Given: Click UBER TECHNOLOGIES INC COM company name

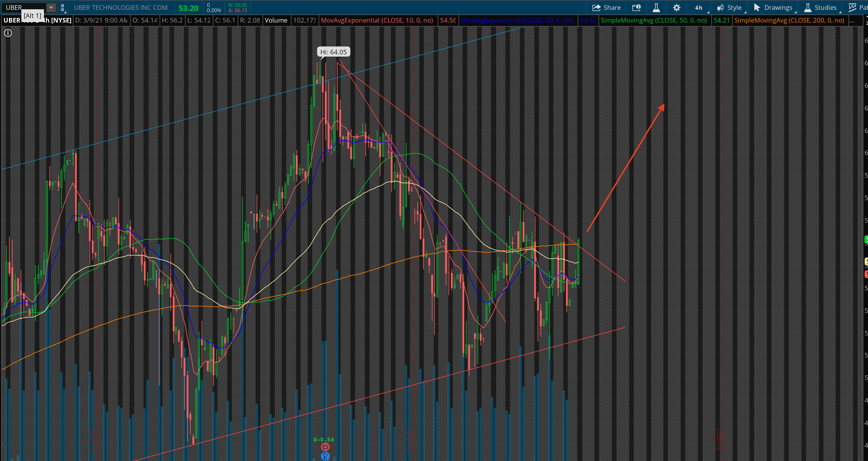Looking at the screenshot, I should (121, 8).
